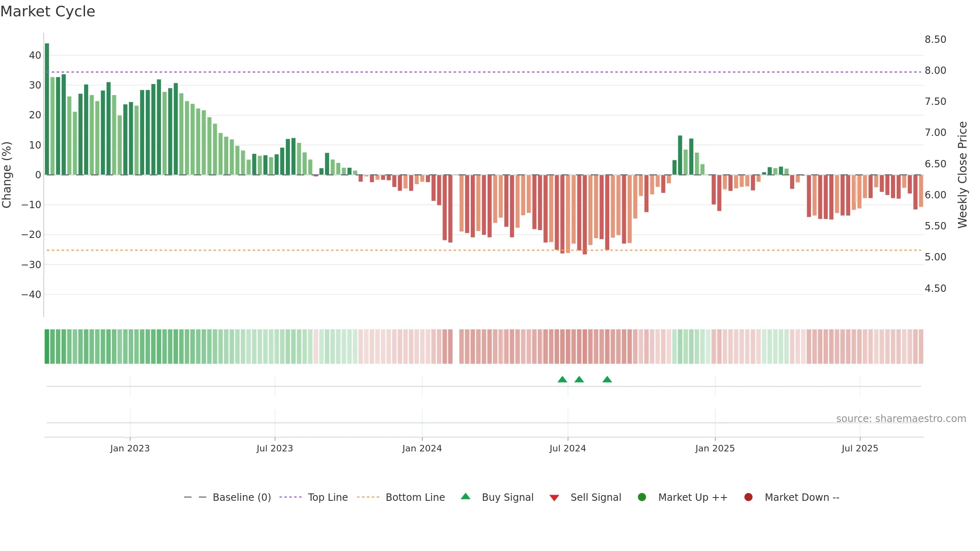
Task: Click the first buy signal marker before Jul 2024
Action: click(x=562, y=380)
